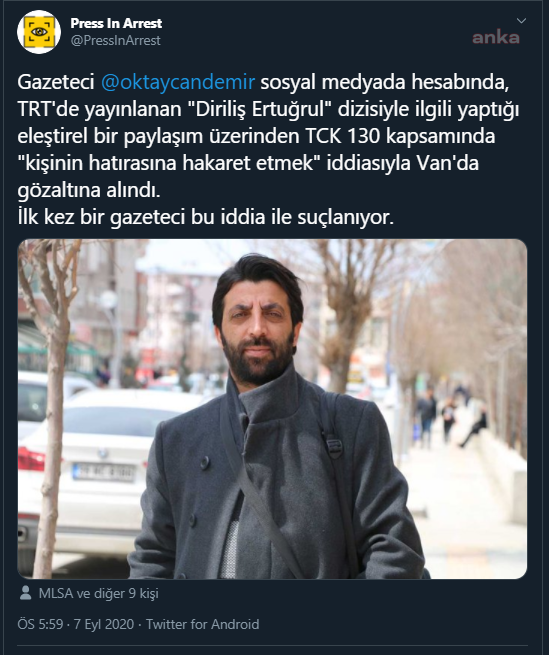The image size is (549, 655).
Task: Click the man's face in the photo
Action: (x=256, y=327)
